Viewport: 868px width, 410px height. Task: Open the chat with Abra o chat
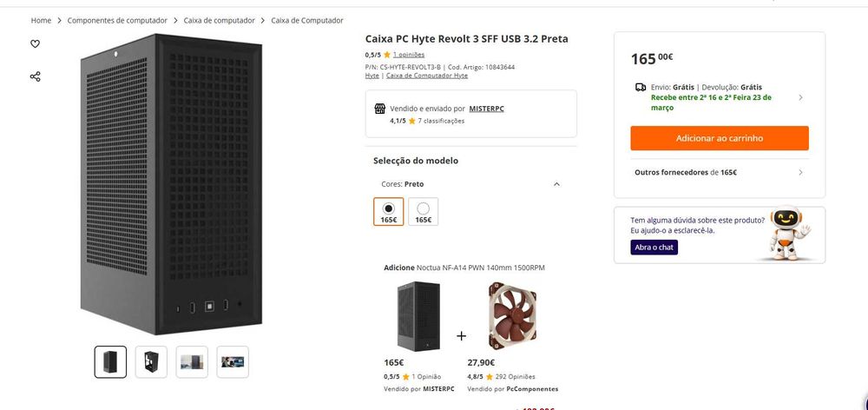tap(654, 248)
